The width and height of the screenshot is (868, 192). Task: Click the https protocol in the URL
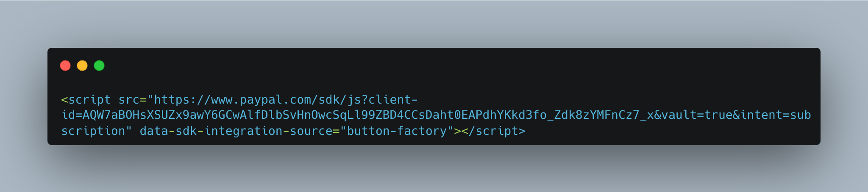click(172, 100)
